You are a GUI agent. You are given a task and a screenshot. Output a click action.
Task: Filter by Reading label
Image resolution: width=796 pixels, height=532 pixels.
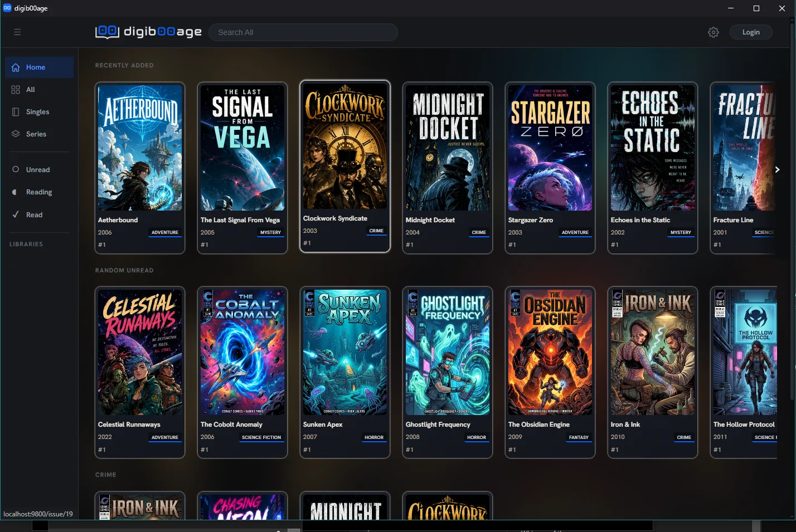(x=39, y=192)
